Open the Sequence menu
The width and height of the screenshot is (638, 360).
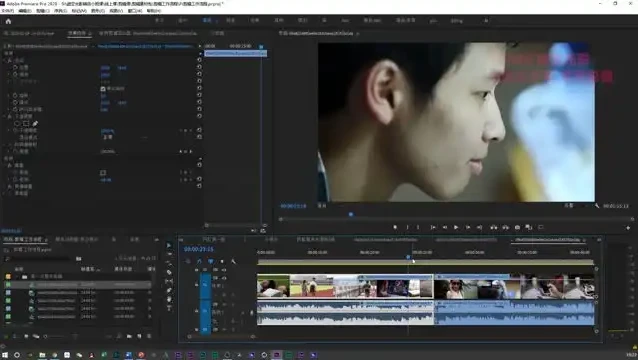click(61, 11)
